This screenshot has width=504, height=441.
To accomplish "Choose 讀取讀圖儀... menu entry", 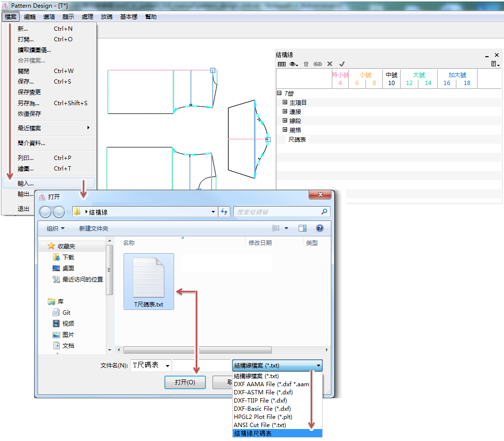I will click(48, 50).
